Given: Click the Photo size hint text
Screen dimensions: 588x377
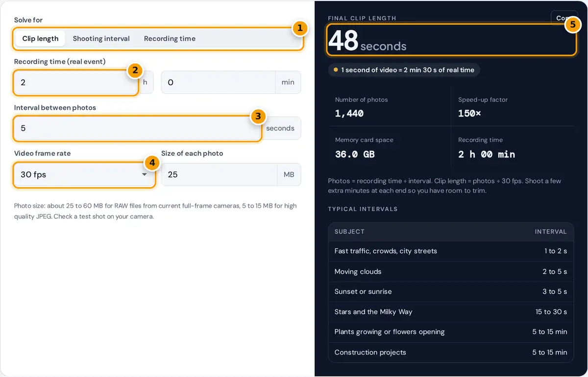Looking at the screenshot, I should (155, 211).
